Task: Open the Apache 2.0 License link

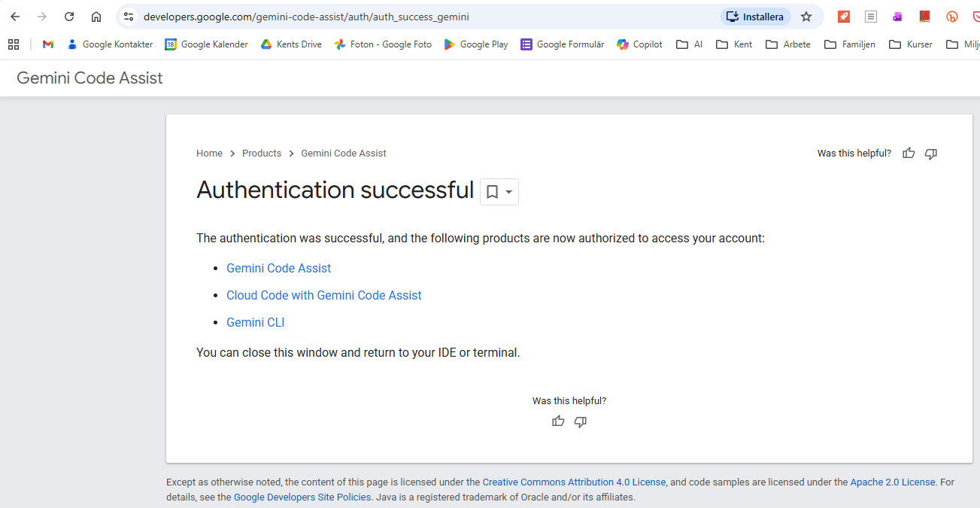Action: click(893, 482)
